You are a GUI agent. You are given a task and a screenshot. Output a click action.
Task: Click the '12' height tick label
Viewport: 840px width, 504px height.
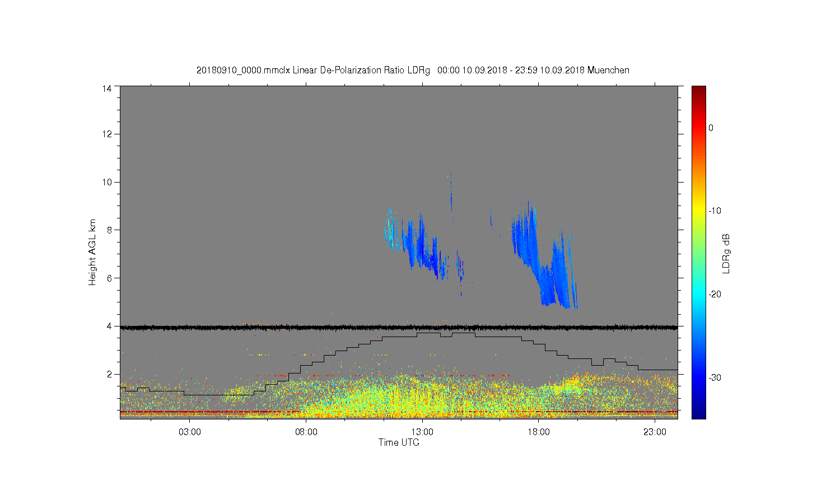point(107,134)
